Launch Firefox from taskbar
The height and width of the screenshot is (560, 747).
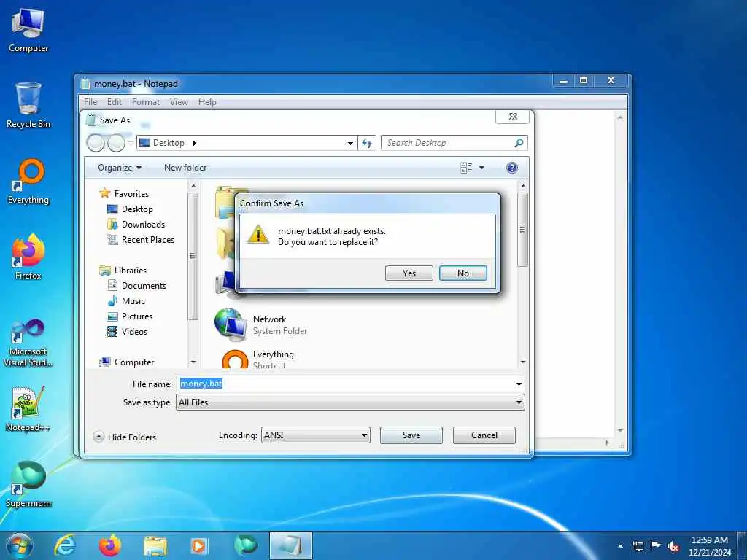[110, 545]
